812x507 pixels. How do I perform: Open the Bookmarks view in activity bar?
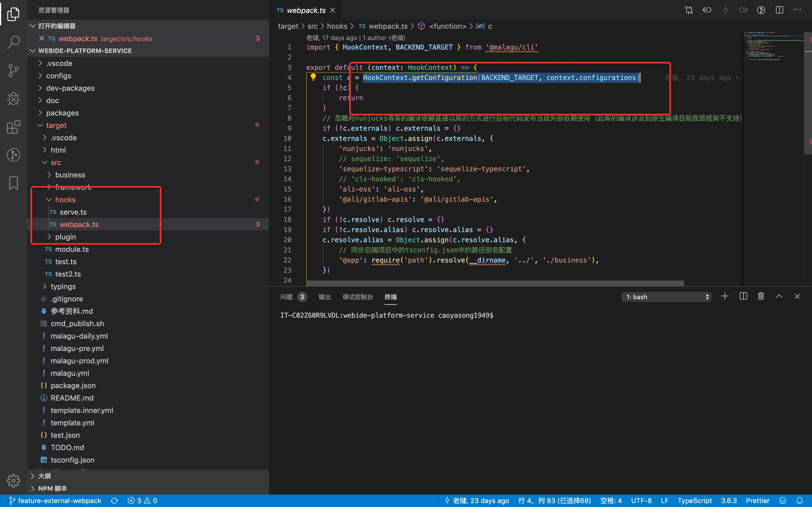coord(14,183)
